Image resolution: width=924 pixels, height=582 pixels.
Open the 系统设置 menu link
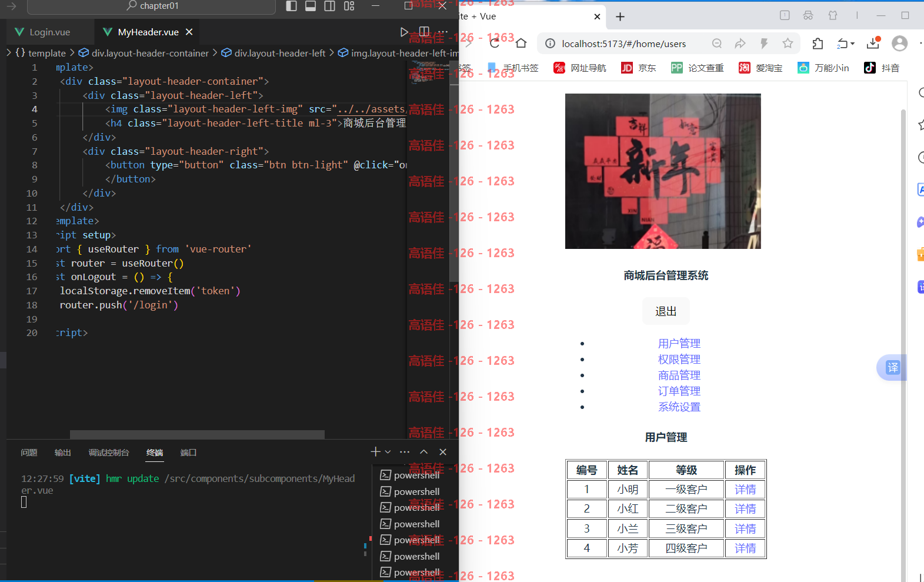[x=679, y=407]
